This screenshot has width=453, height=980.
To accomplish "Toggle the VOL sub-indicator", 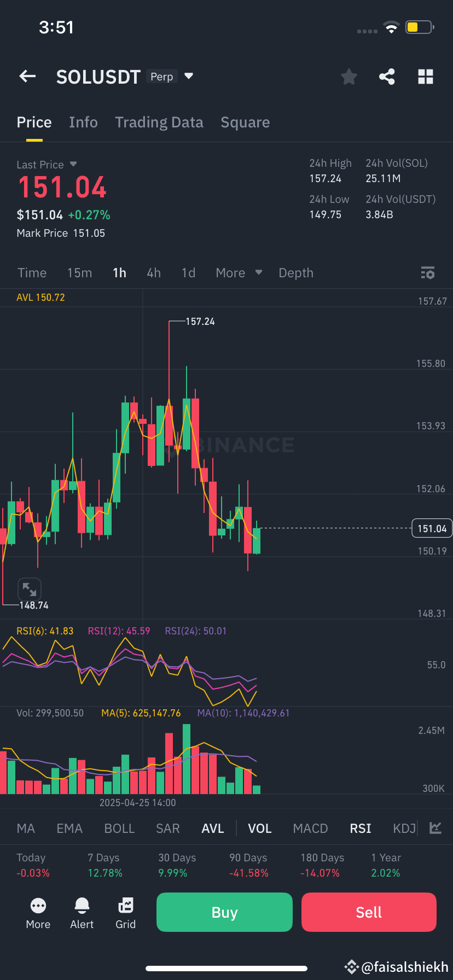I will click(260, 829).
